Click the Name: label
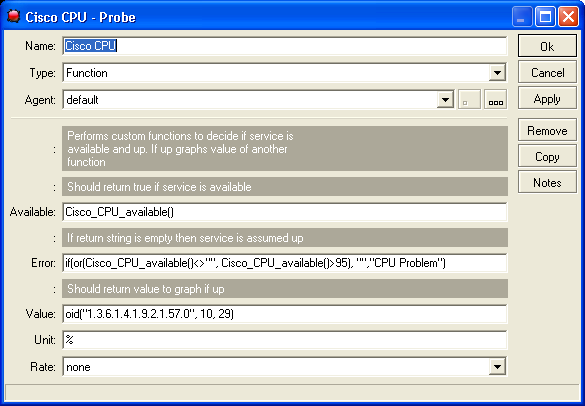Screen dimensions: 585x406 pos(40,46)
